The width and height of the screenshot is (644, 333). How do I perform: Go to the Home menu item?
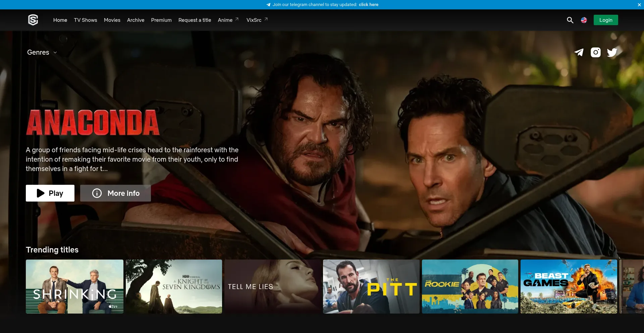point(60,20)
